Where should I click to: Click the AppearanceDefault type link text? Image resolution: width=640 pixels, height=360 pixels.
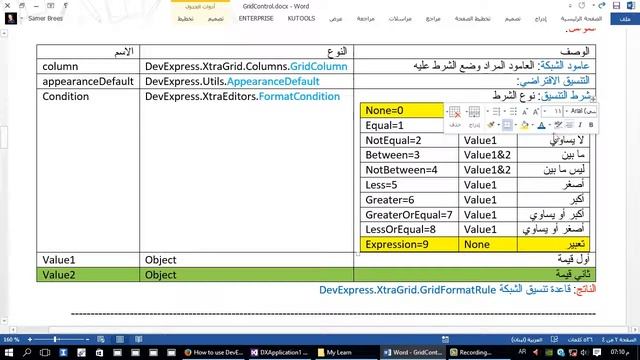[273, 81]
